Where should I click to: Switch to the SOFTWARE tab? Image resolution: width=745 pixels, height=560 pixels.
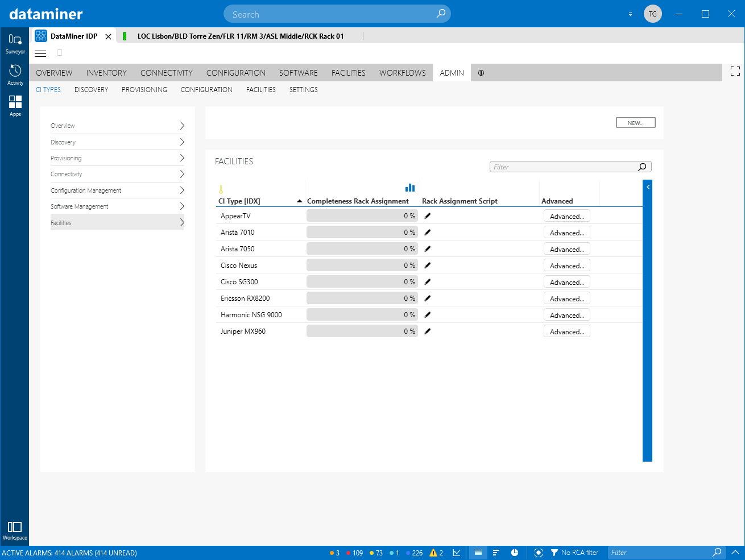pos(299,73)
